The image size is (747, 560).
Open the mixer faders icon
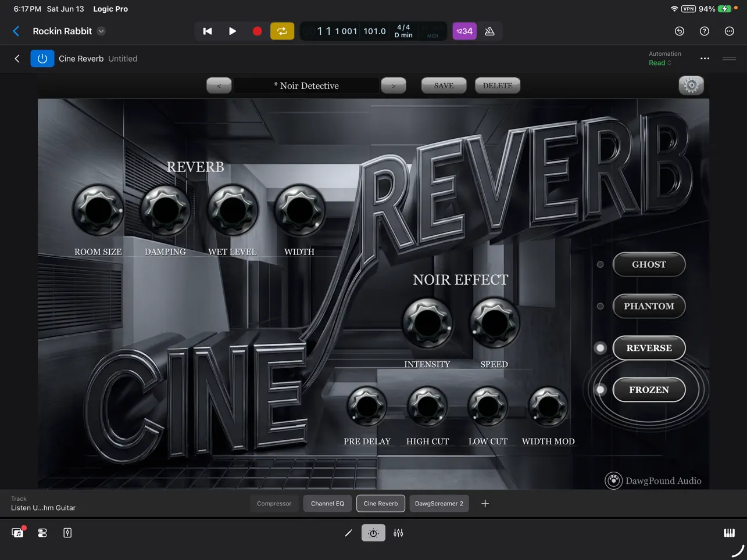tap(398, 533)
